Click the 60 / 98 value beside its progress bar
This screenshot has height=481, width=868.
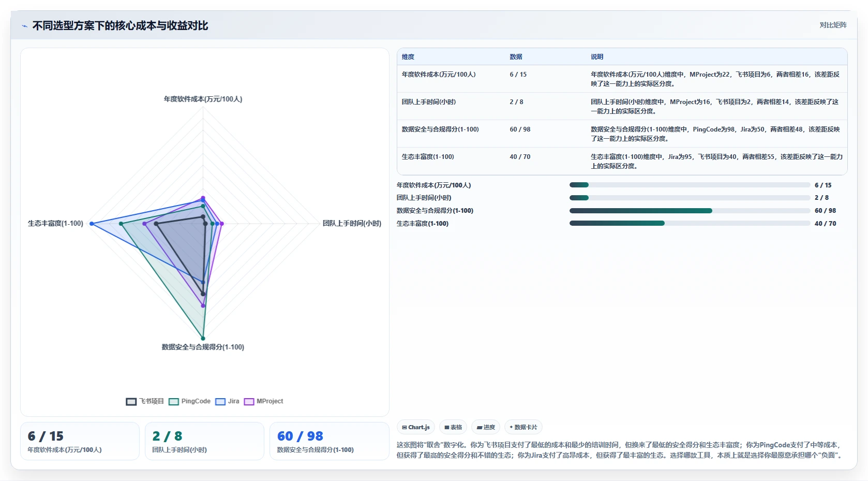click(x=825, y=211)
